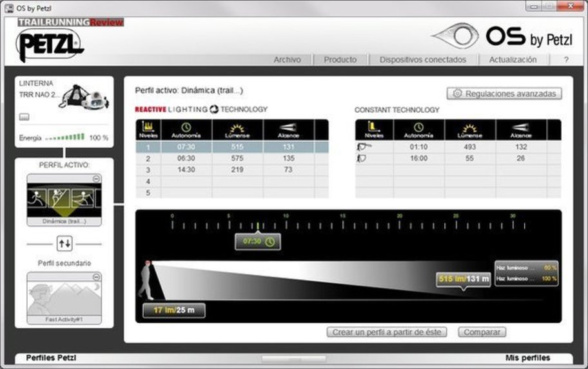The width and height of the screenshot is (588, 369).
Task: Click autonomy value 14:30
Action: pos(186,170)
